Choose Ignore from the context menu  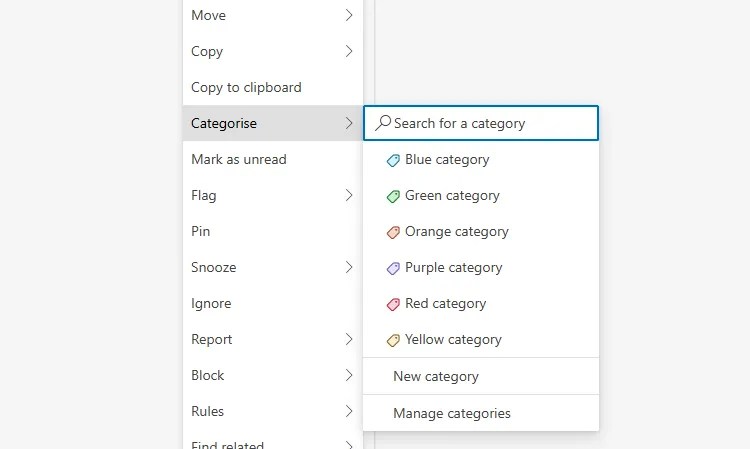click(211, 303)
